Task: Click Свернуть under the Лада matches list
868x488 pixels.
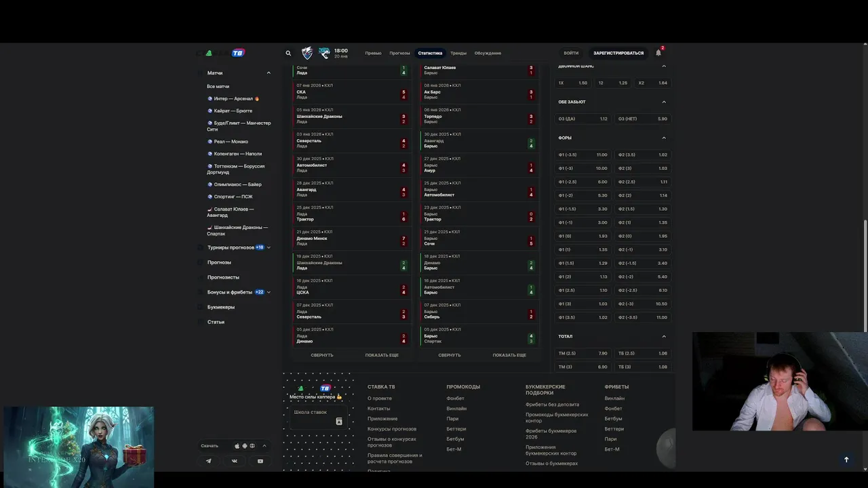Action: [x=322, y=355]
